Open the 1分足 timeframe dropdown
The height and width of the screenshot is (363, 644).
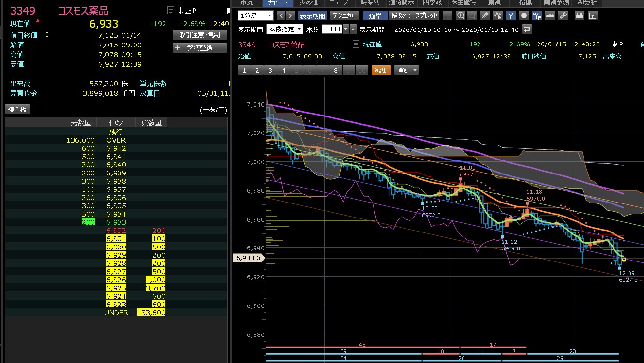(x=256, y=15)
